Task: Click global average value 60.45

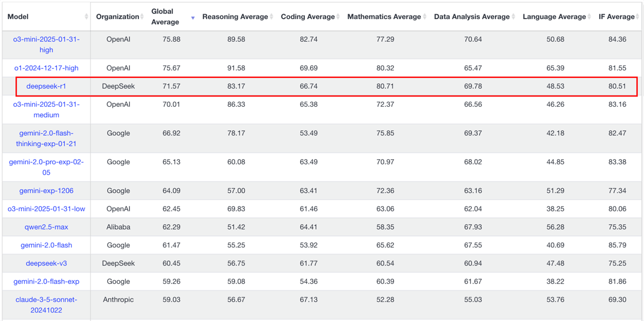Action: point(171,263)
